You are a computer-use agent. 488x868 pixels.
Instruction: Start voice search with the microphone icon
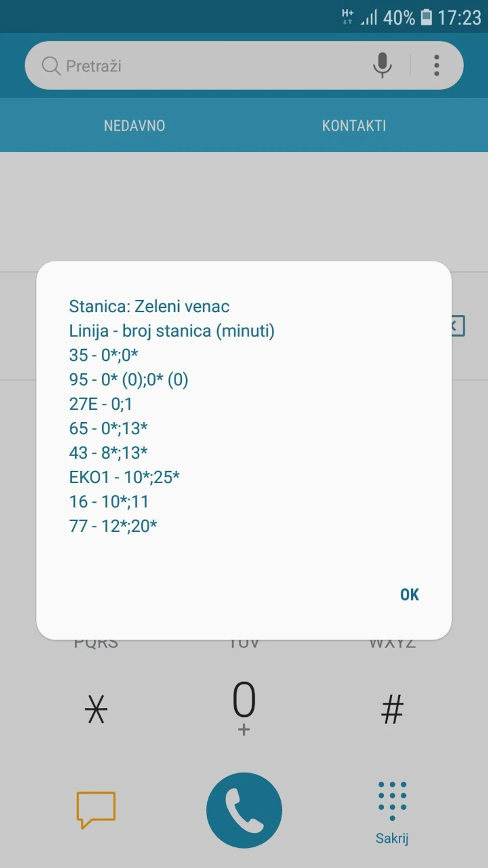pos(382,65)
